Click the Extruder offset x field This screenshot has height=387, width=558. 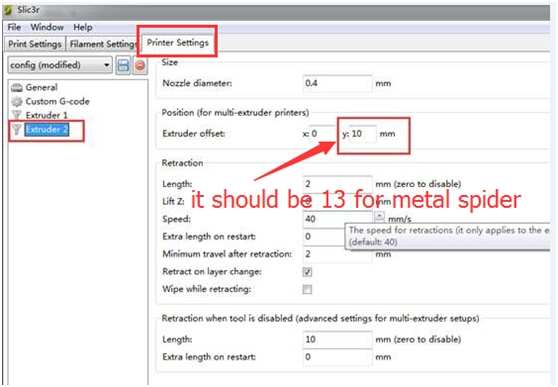coord(322,134)
